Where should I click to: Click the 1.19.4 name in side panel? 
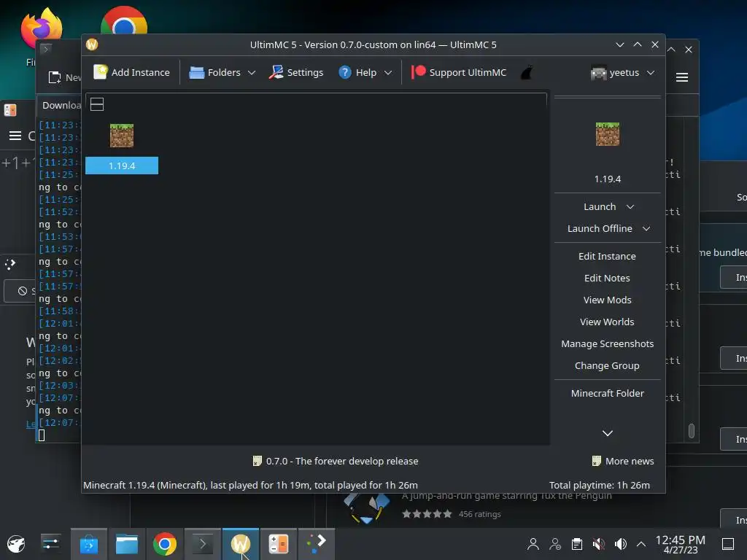click(608, 179)
